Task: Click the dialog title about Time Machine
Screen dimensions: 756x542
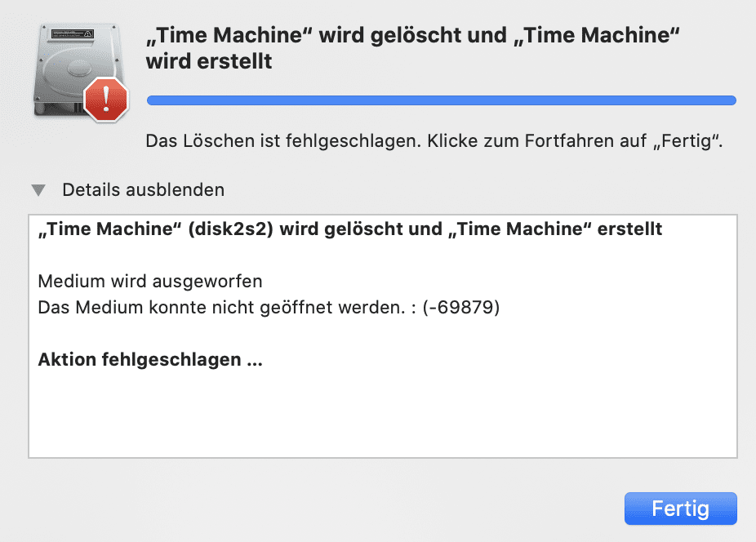Action: click(413, 48)
